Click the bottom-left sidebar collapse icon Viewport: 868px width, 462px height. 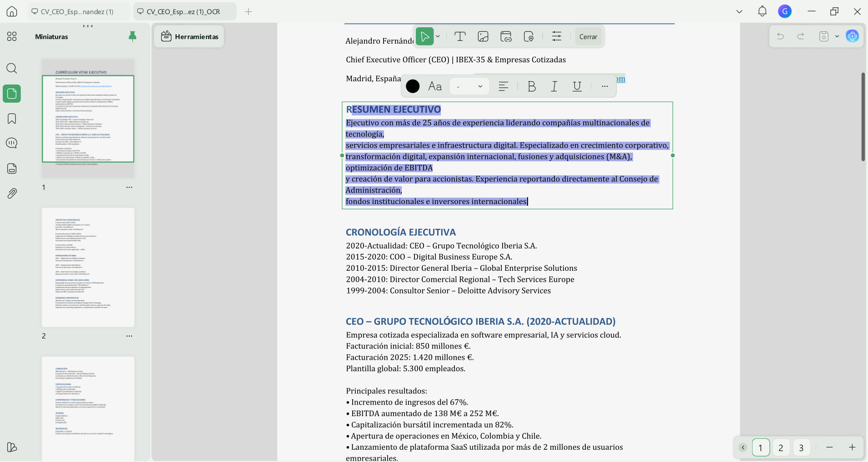[12, 447]
